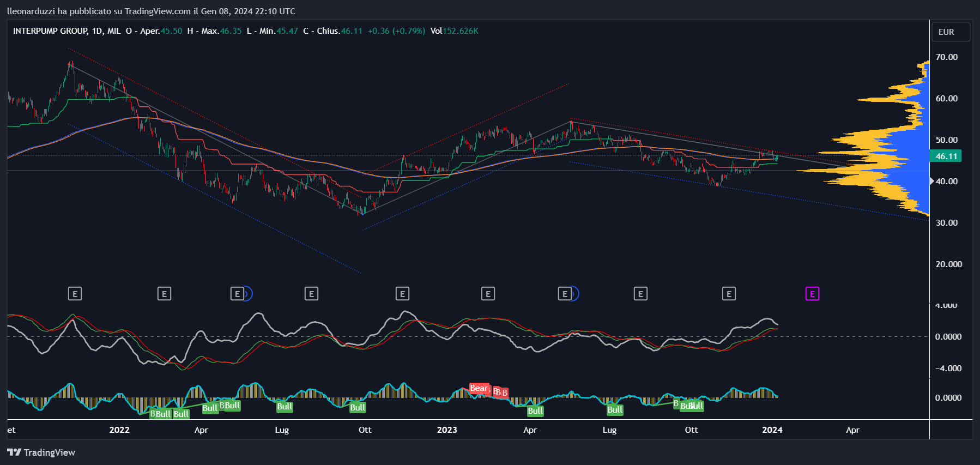The image size is (980, 465).
Task: Click the earliest earnings E marker before 2022
Action: [75, 294]
